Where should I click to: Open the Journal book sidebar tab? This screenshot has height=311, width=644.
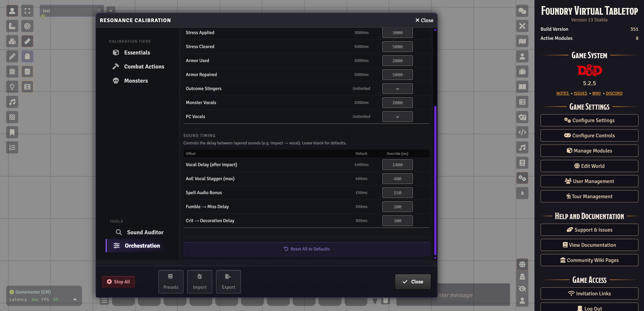522,87
